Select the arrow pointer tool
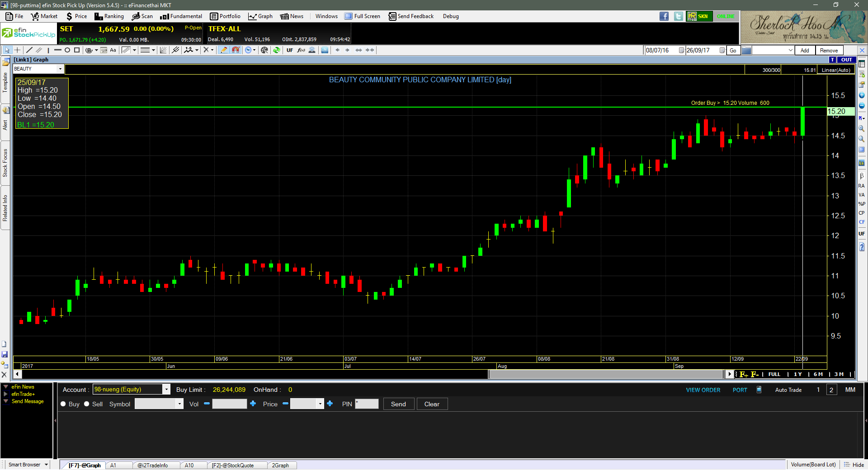The image size is (868, 470). [x=7, y=50]
